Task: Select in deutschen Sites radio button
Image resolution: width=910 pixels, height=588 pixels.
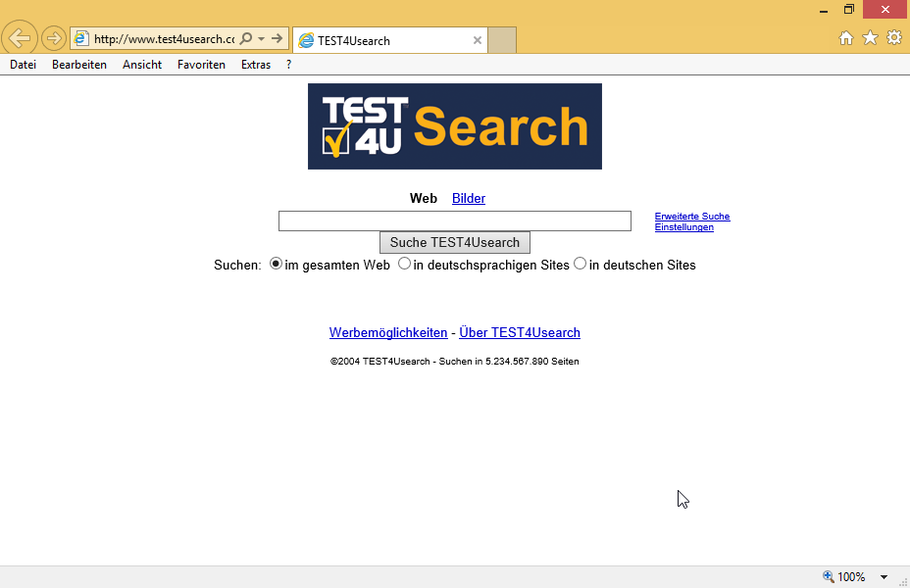Action: pyautogui.click(x=580, y=264)
